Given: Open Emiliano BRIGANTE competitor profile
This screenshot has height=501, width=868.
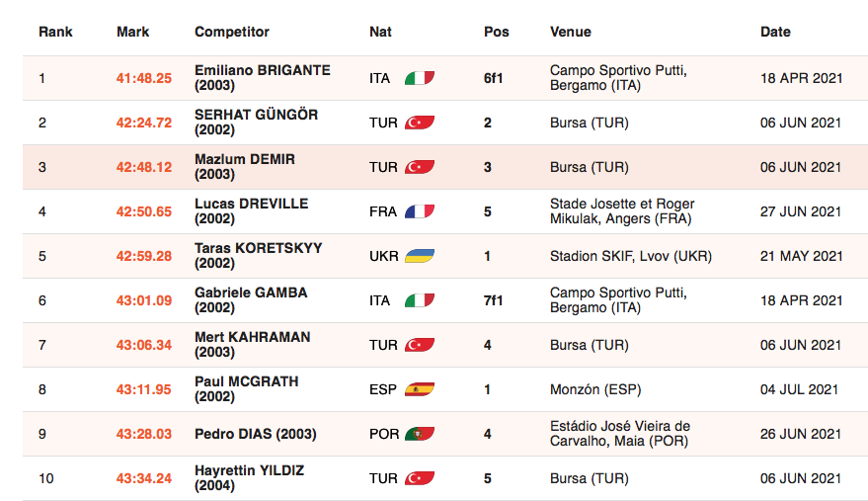Looking at the screenshot, I should tap(263, 78).
